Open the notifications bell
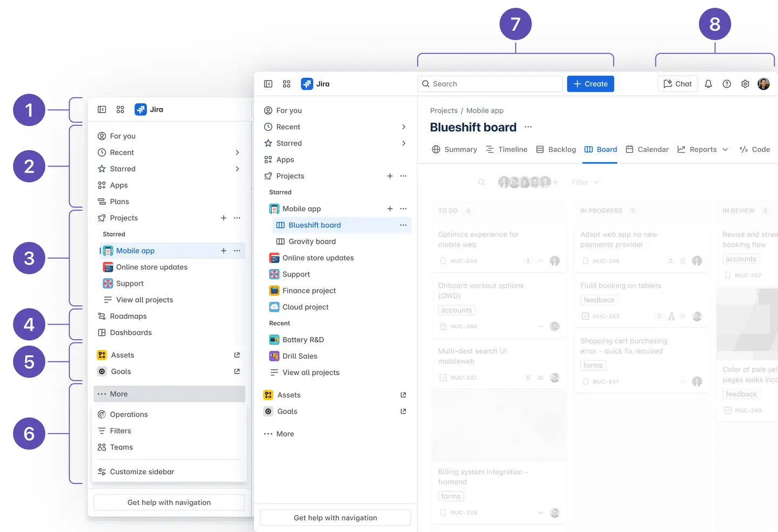This screenshot has height=532, width=778. point(708,84)
